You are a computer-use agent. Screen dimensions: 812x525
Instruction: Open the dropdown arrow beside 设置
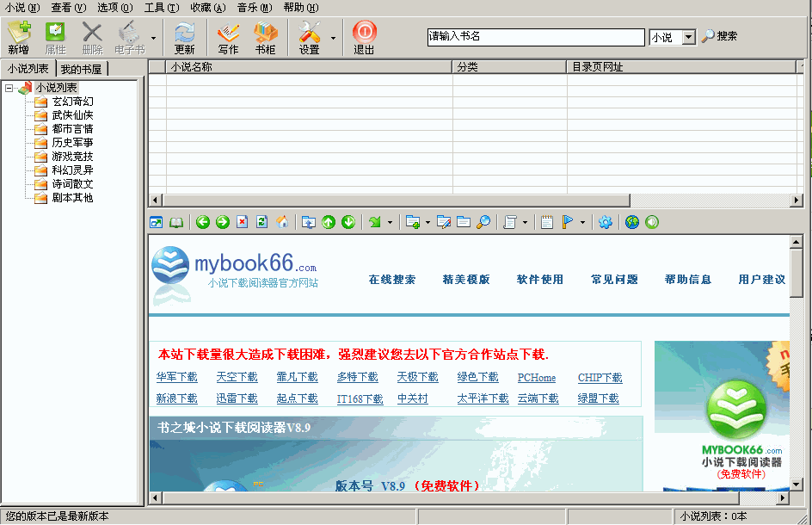click(333, 38)
